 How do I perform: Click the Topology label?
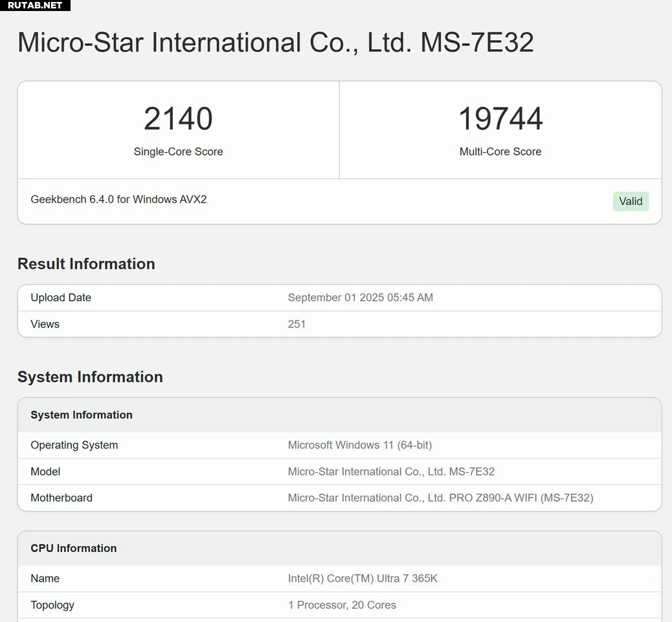tap(52, 605)
